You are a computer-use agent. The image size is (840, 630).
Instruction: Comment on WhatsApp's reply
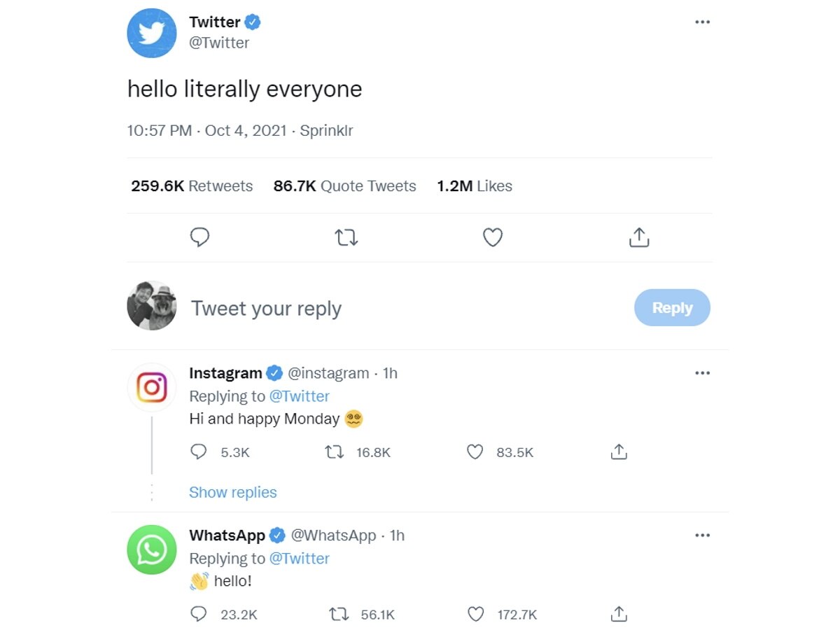pos(199,615)
